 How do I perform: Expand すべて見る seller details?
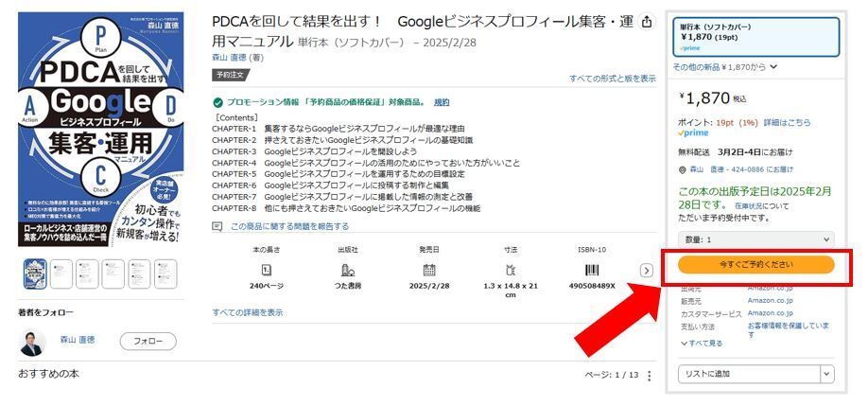702,344
